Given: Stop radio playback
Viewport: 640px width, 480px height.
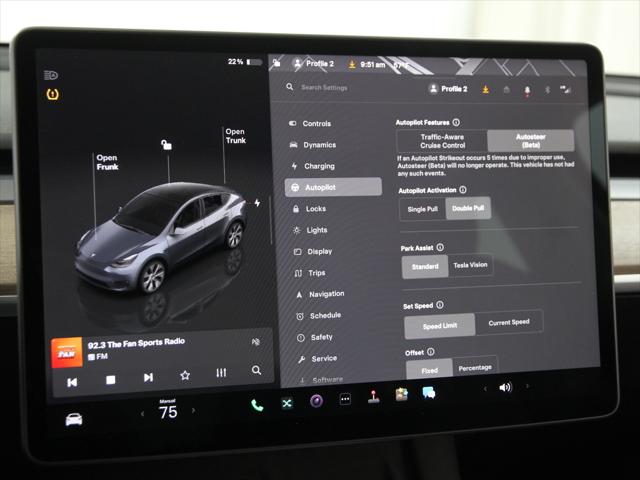Looking at the screenshot, I should click(x=110, y=380).
